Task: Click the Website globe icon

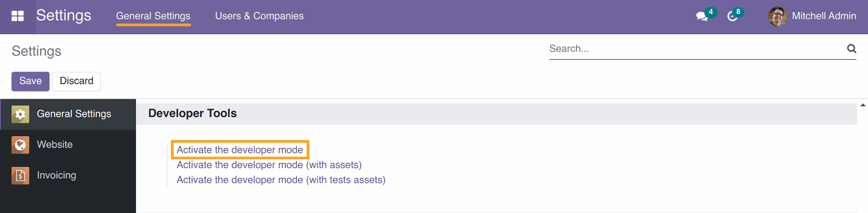Action: [20, 145]
